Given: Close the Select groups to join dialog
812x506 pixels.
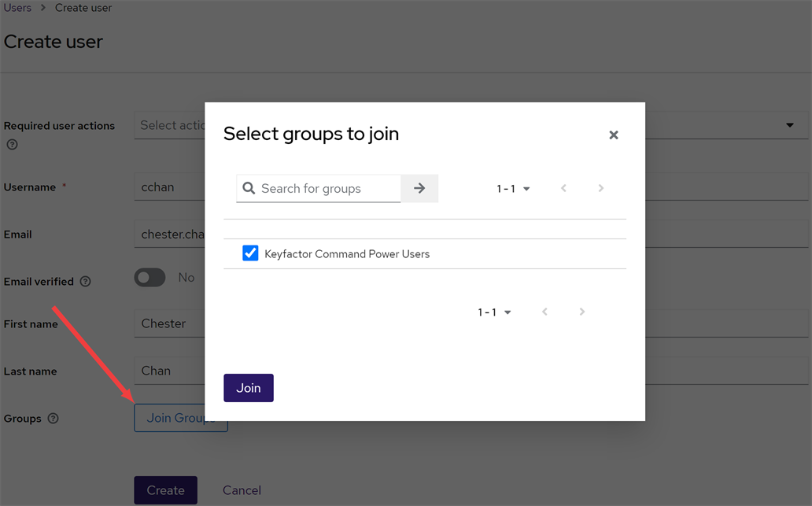Looking at the screenshot, I should point(614,135).
